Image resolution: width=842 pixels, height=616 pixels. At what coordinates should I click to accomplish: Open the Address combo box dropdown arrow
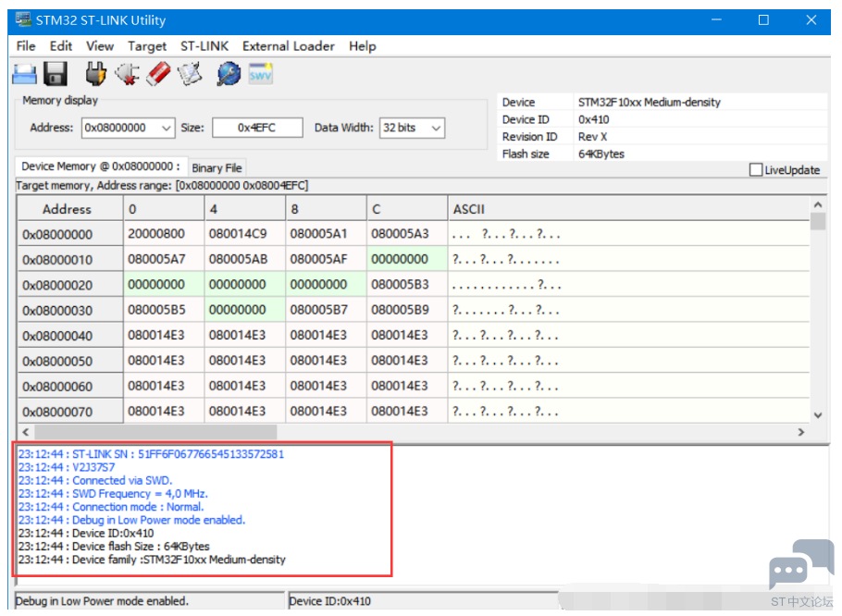(x=167, y=129)
